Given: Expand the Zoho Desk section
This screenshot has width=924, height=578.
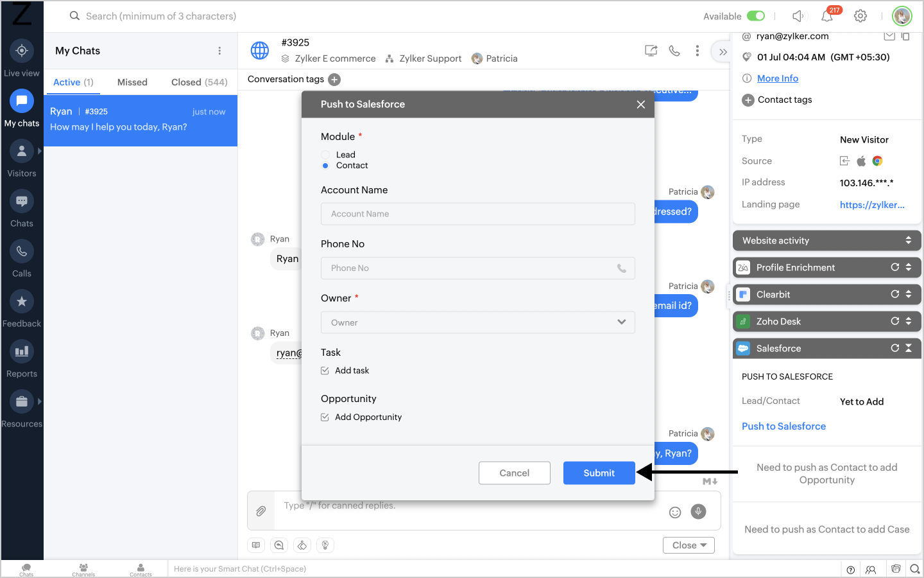Looking at the screenshot, I should click(909, 321).
